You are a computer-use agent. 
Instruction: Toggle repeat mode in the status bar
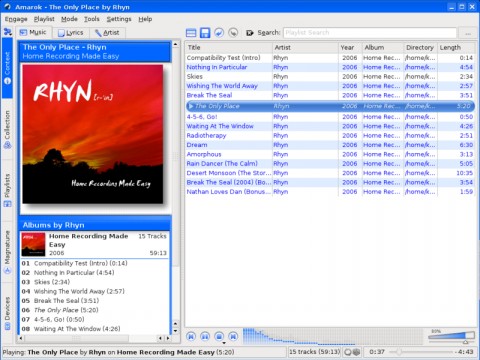348,352
